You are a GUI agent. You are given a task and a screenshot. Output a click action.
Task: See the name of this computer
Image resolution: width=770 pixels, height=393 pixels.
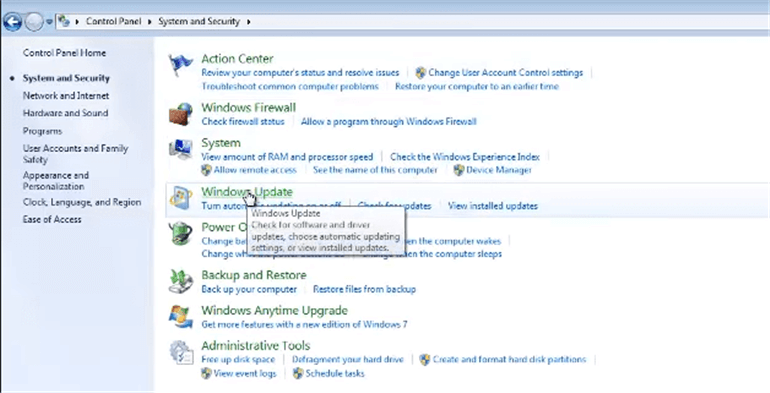pos(375,170)
